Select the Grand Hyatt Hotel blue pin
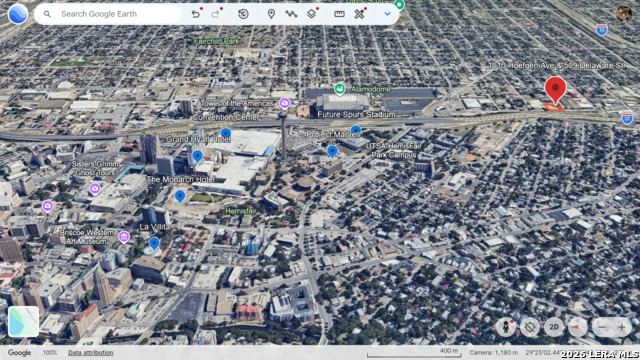The width and height of the screenshot is (640, 360). [198, 156]
